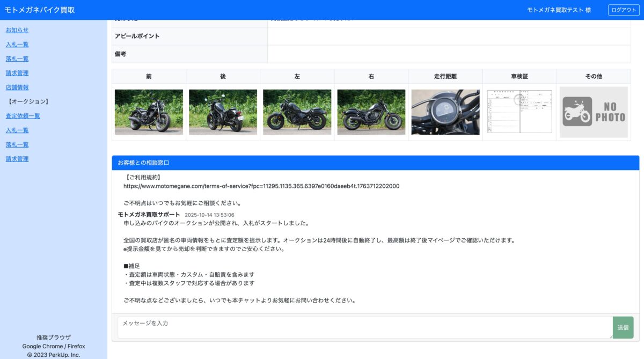Click the モトメガネバイク買取 header title
644x359 pixels.
pyautogui.click(x=40, y=10)
